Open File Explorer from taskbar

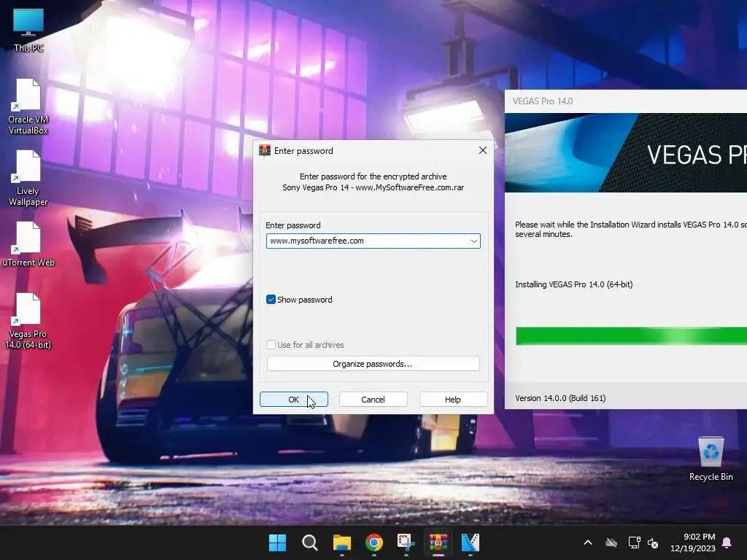click(342, 542)
